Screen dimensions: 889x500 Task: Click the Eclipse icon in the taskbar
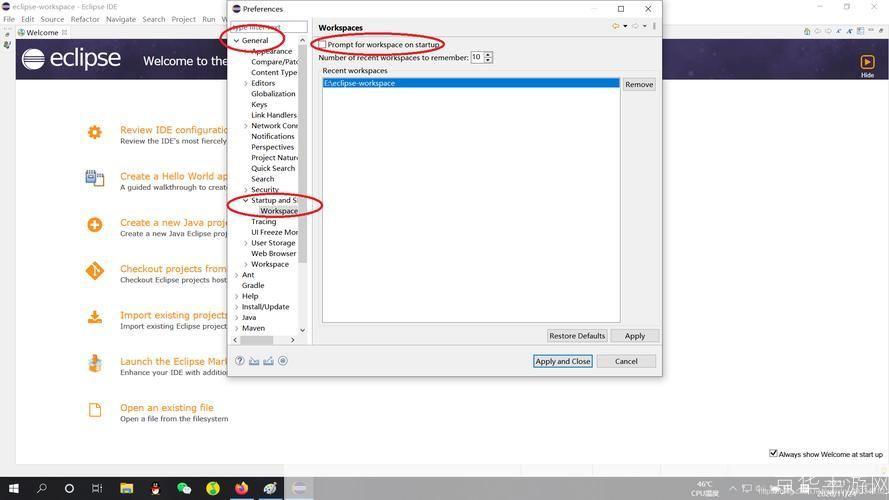pos(299,488)
